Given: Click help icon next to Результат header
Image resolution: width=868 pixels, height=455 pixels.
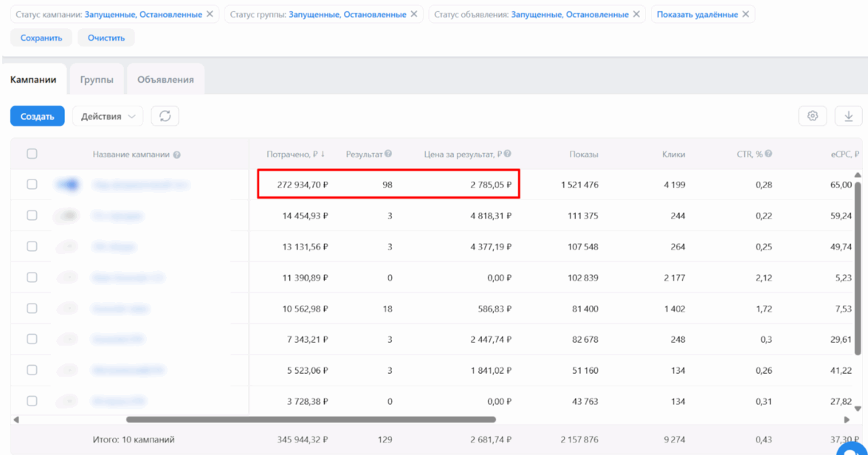Looking at the screenshot, I should pyautogui.click(x=388, y=154).
